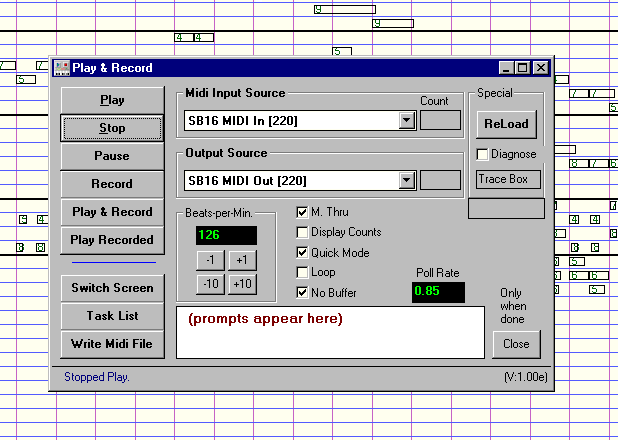Click the empty field beside Output Source
The height and width of the screenshot is (440, 618).
[440, 180]
